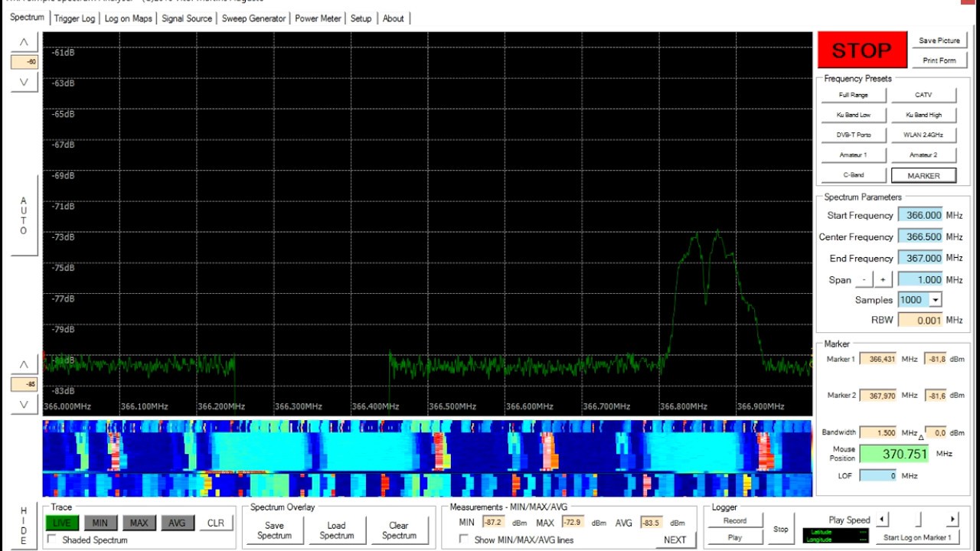Toggle the AVG trace button
Screen dimensions: 980x551
pyautogui.click(x=177, y=523)
